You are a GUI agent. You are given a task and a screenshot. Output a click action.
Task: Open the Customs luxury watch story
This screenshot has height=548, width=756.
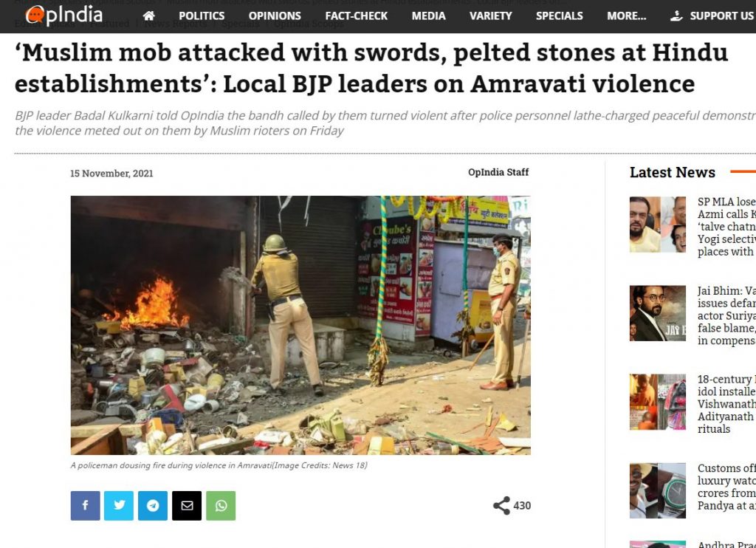click(x=726, y=487)
